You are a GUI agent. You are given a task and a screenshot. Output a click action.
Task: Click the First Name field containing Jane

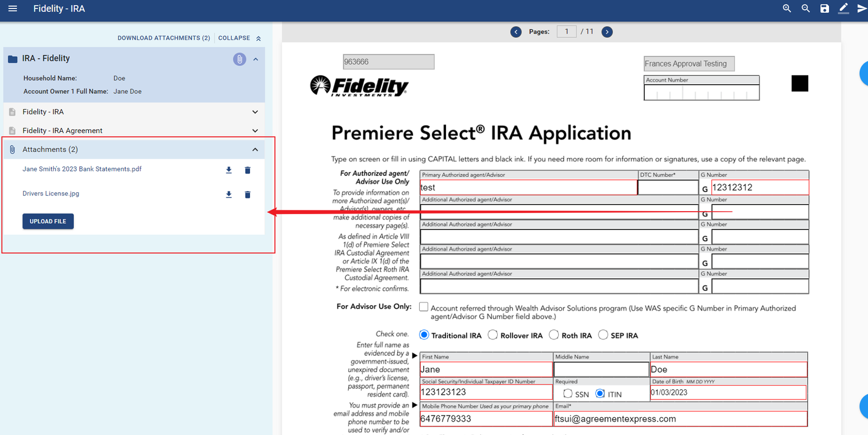[486, 369]
